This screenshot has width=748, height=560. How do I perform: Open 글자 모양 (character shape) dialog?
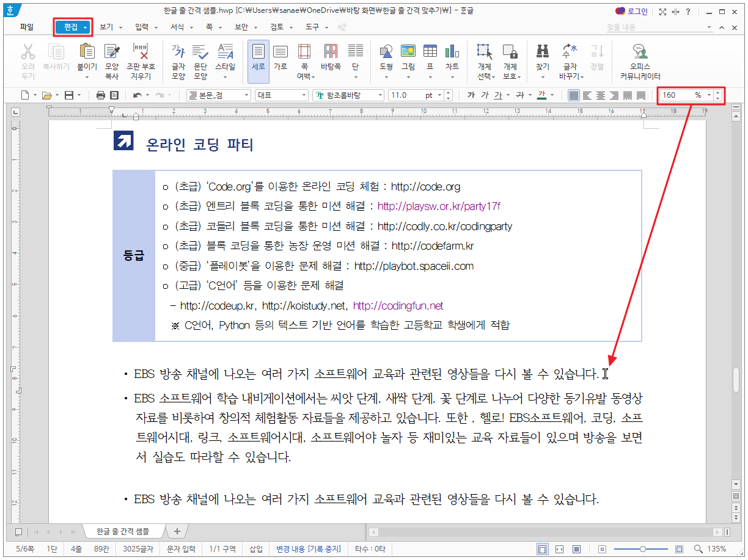click(178, 62)
